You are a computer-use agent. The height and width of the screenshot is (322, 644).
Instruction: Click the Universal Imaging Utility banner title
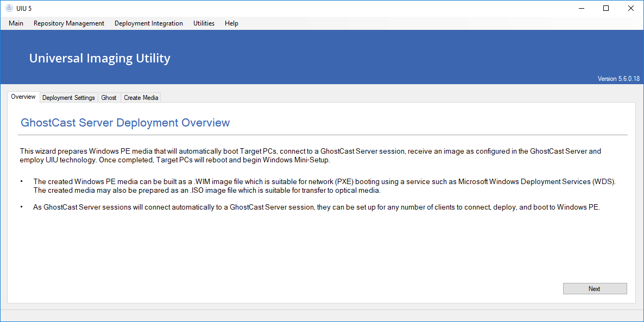coord(100,58)
